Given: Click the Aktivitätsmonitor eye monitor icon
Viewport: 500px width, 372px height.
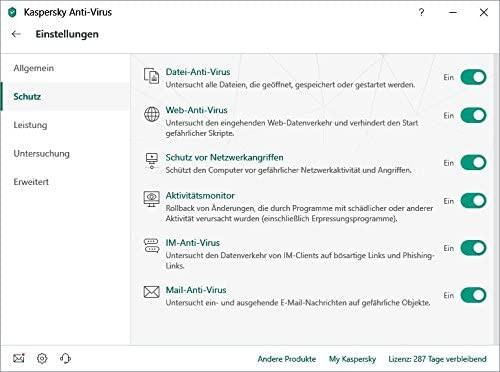Looking at the screenshot, I should coord(151,199).
